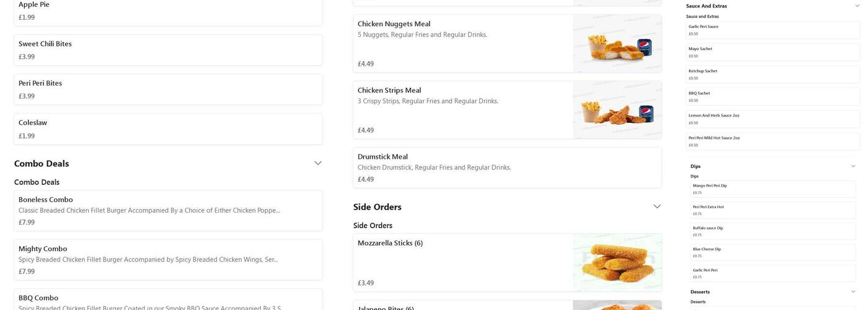Click the Chicken Strips Meal photo

tap(617, 110)
